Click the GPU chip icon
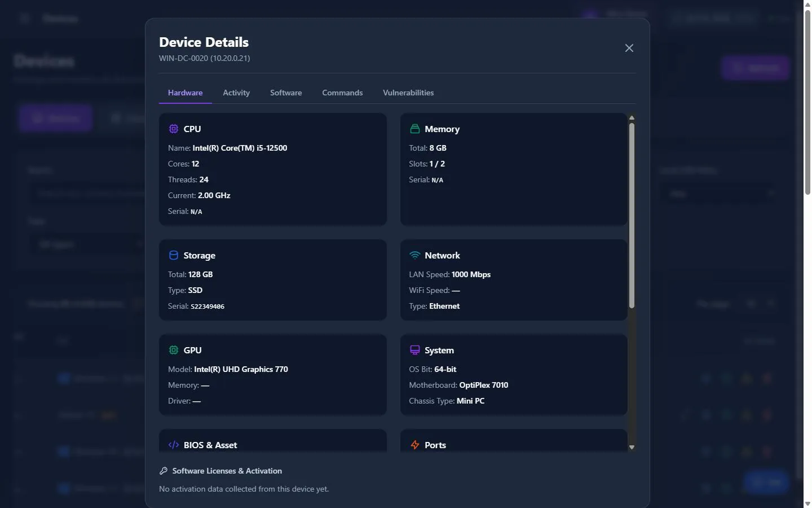 point(174,350)
